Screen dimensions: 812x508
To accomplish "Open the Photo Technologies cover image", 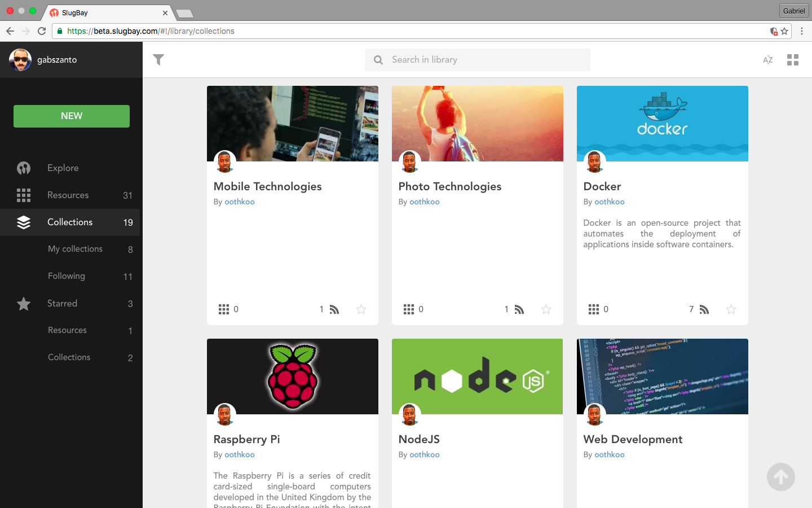I will point(478,124).
